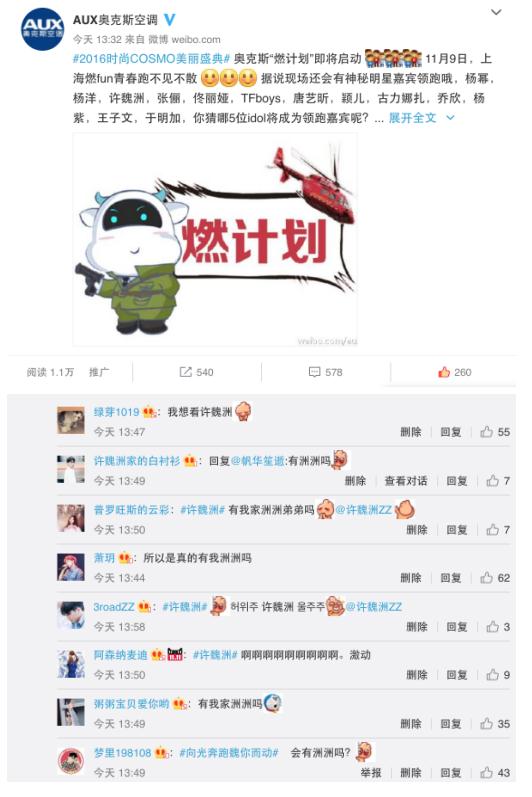Like 萧玥's comment with 62 likes
The height and width of the screenshot is (797, 532).
(495, 578)
